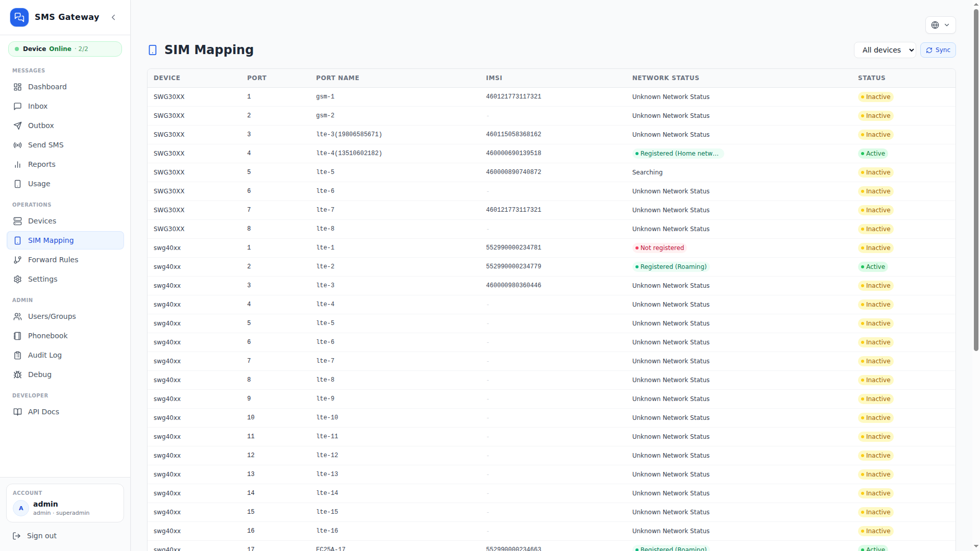The width and height of the screenshot is (980, 551).
Task: Click the NETWORK STATUS column header
Action: coord(666,78)
